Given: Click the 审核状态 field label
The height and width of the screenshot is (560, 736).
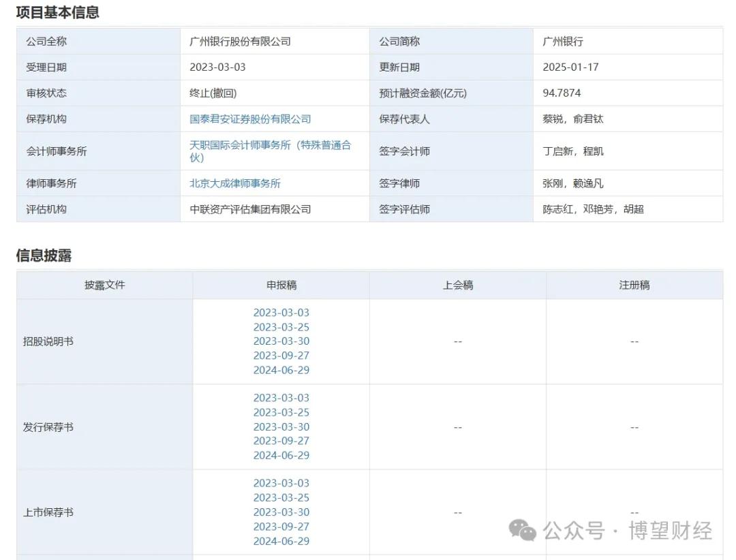Looking at the screenshot, I should 46,93.
